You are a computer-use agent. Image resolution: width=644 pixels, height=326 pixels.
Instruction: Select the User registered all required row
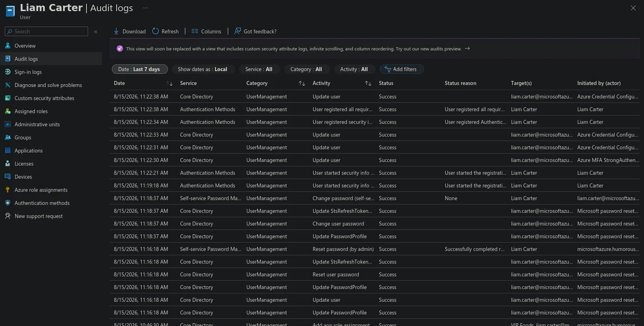click(x=375, y=109)
